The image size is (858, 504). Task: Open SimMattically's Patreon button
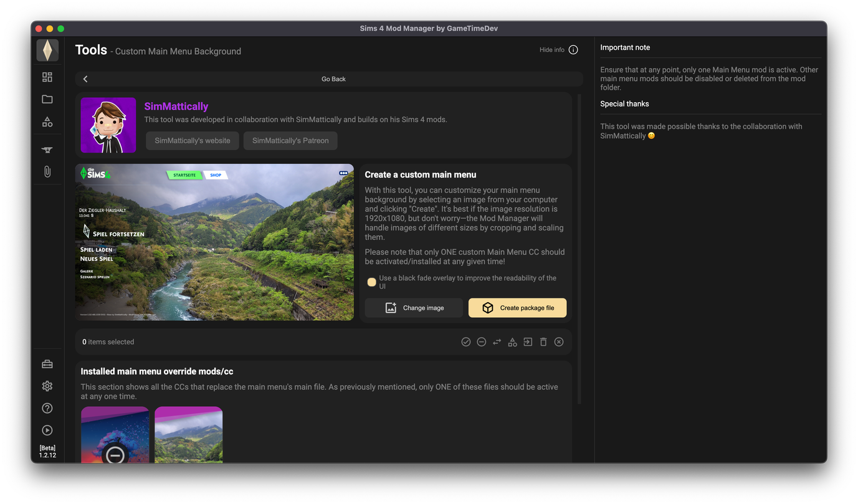tap(290, 141)
